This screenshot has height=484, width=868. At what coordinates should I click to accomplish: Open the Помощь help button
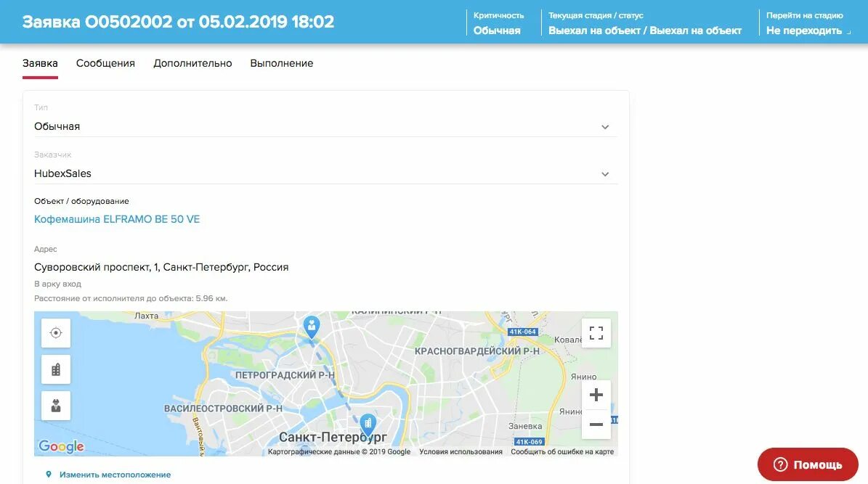pos(808,464)
